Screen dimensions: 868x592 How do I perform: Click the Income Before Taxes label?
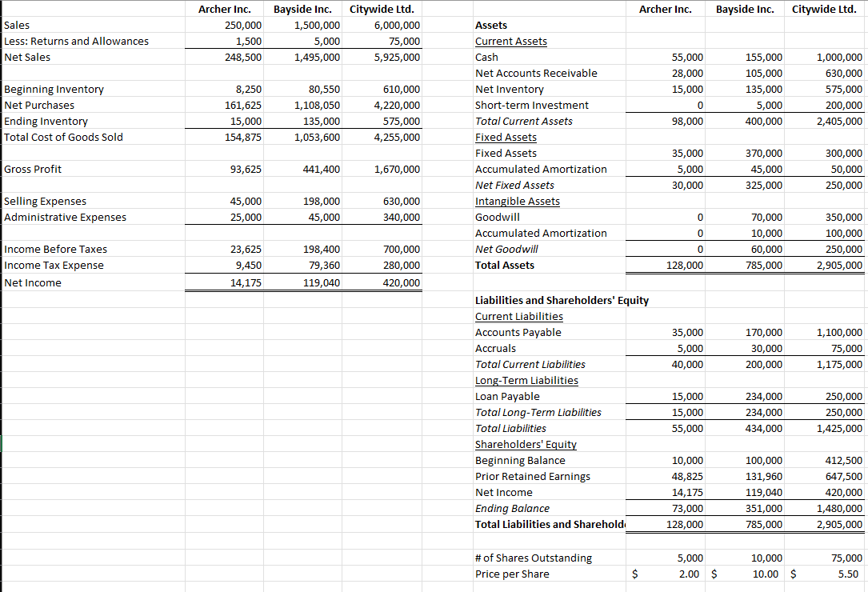55,250
